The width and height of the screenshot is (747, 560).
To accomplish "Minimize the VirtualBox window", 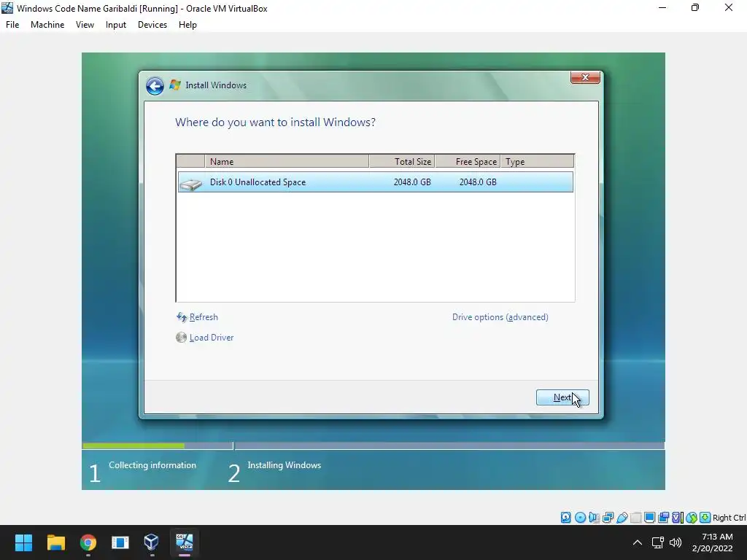I will click(662, 8).
